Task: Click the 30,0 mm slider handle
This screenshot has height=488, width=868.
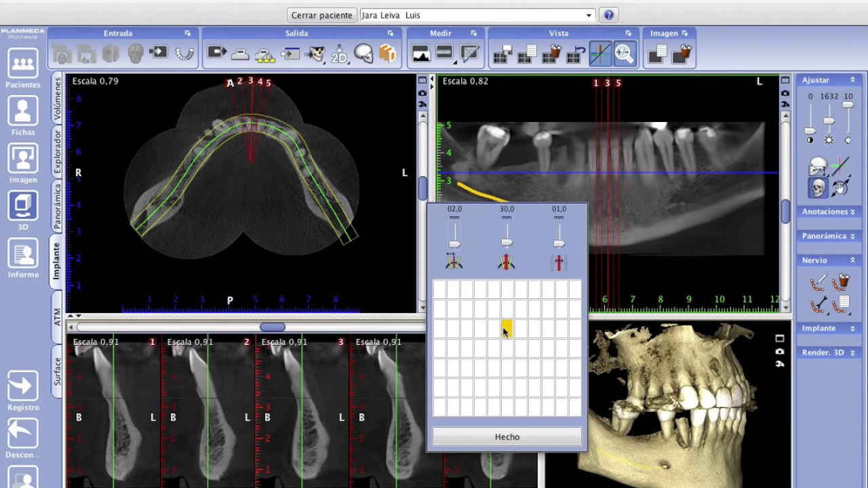Action: (x=507, y=243)
